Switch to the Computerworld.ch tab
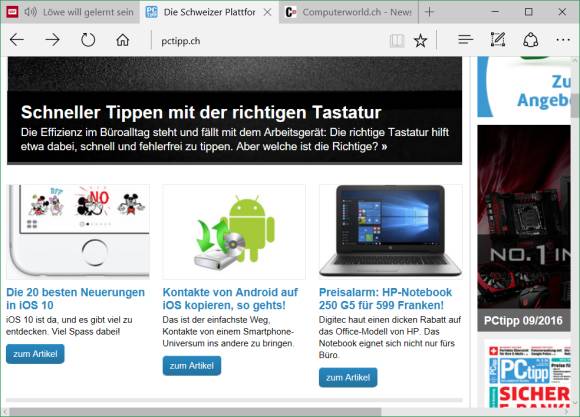 coord(348,12)
